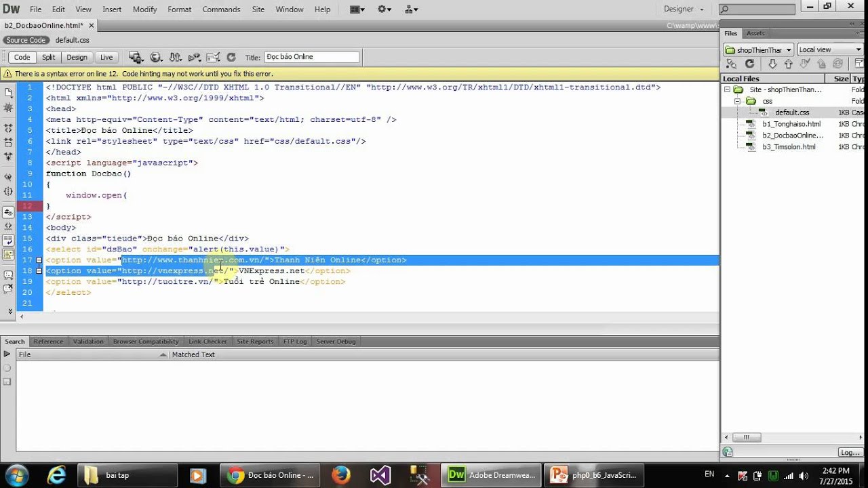This screenshot has height=488, width=868.
Task: Switch to the Link Checker tab
Action: [208, 342]
